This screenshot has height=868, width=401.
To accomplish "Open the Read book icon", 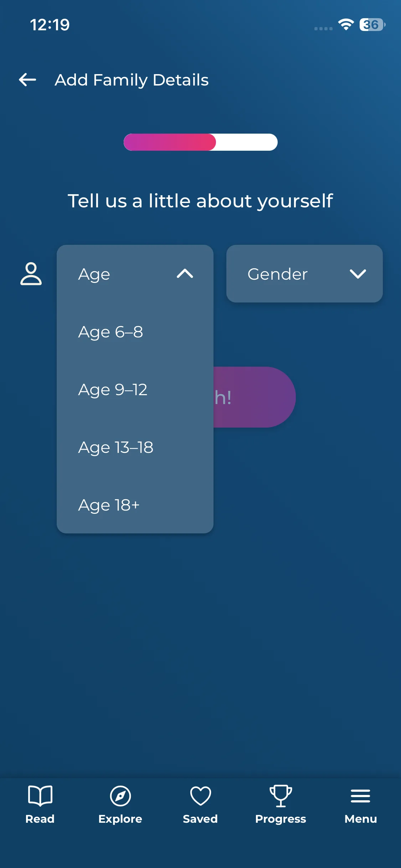I will [x=40, y=795].
